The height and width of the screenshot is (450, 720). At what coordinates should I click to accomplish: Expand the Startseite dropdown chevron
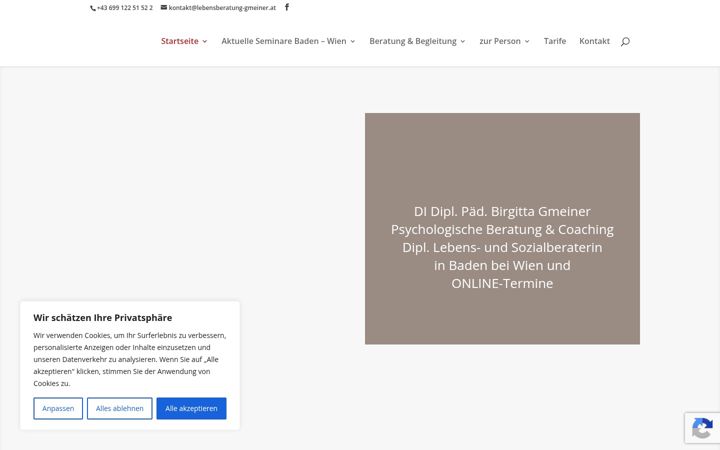pyautogui.click(x=205, y=41)
